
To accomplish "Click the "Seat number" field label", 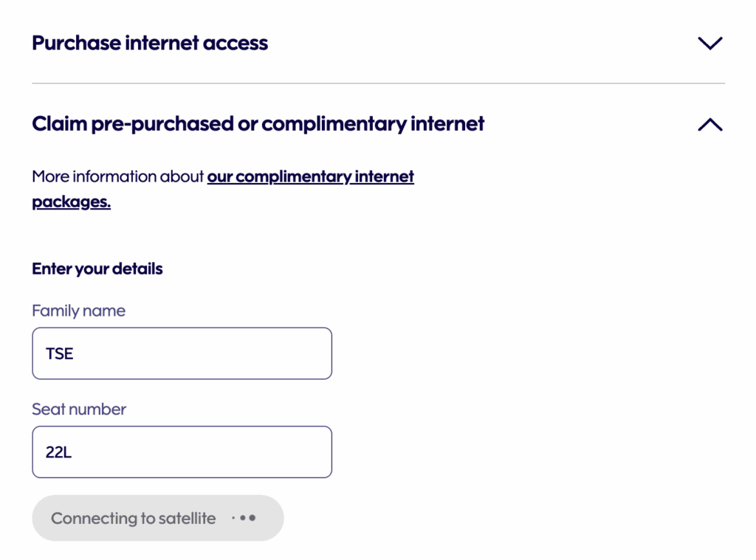I will (x=78, y=409).
